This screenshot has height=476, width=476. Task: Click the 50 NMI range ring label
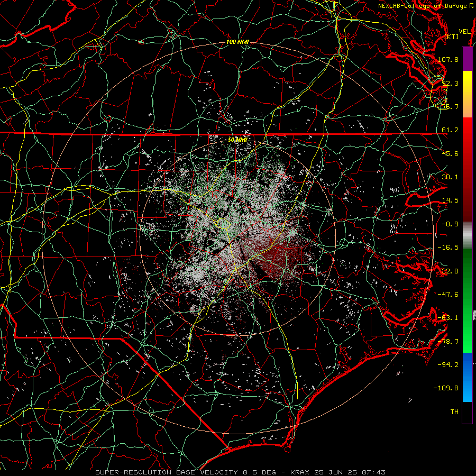[237, 140]
